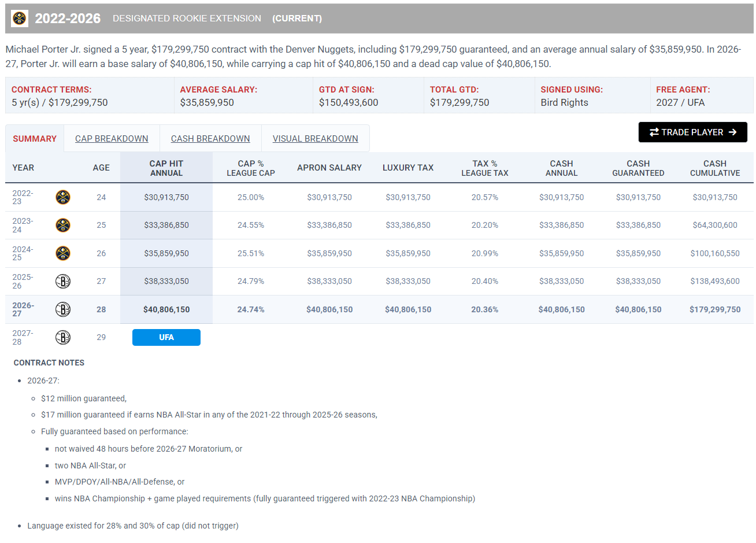Image resolution: width=756 pixels, height=543 pixels.
Task: Click the Nets logo in 2025-26 row
Action: click(63, 281)
